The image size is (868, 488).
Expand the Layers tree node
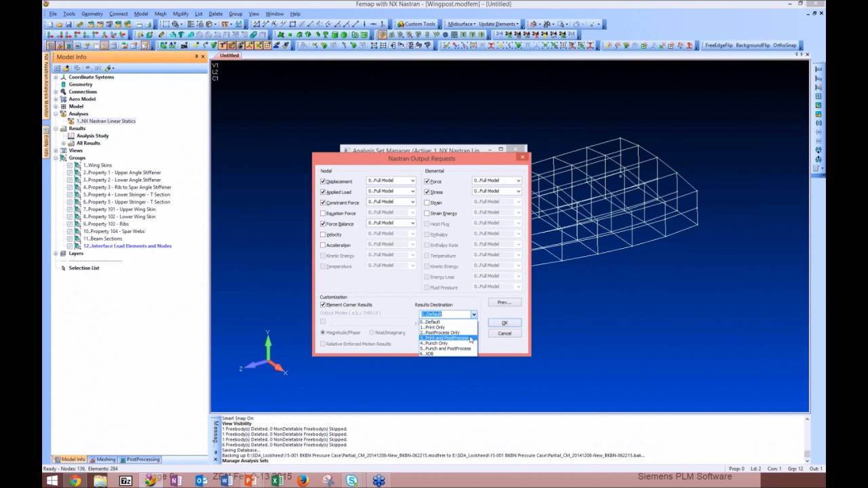(56, 253)
